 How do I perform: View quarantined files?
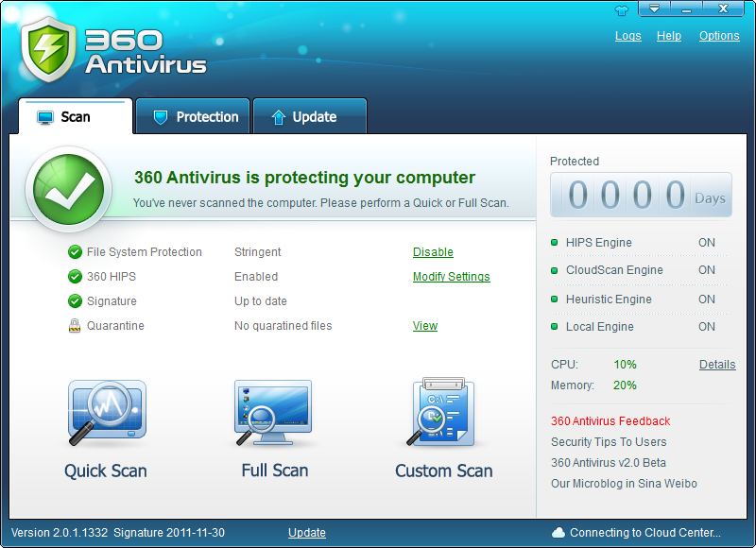tap(424, 326)
